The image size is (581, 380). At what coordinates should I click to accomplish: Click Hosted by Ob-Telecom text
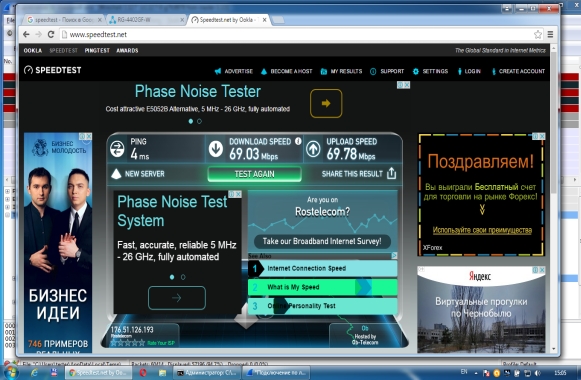(x=365, y=339)
